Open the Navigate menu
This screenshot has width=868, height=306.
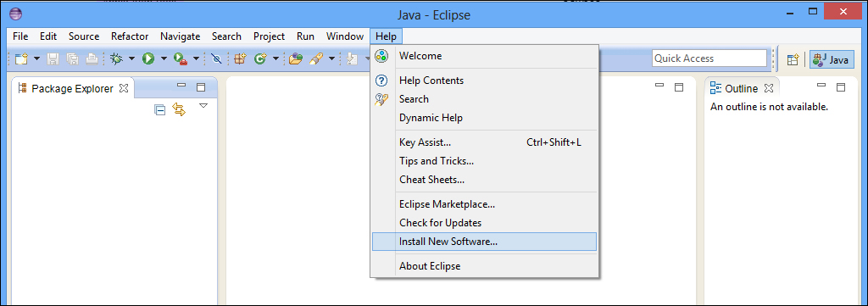180,36
